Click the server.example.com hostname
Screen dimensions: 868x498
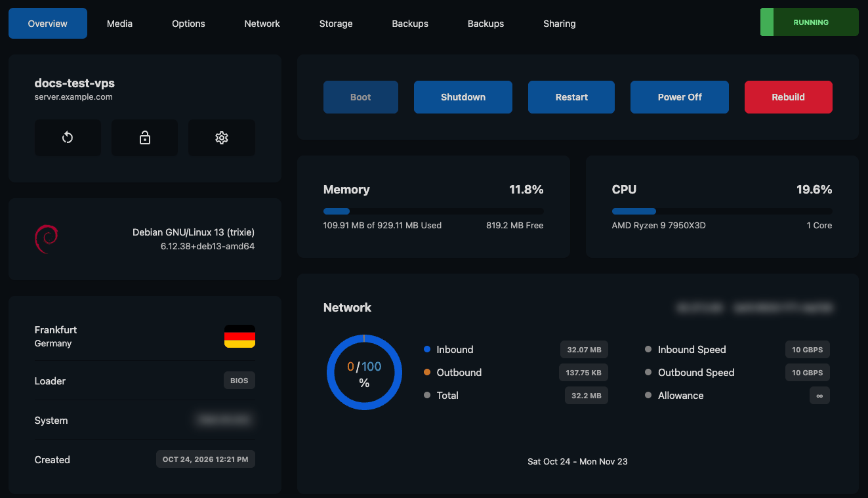coord(73,97)
